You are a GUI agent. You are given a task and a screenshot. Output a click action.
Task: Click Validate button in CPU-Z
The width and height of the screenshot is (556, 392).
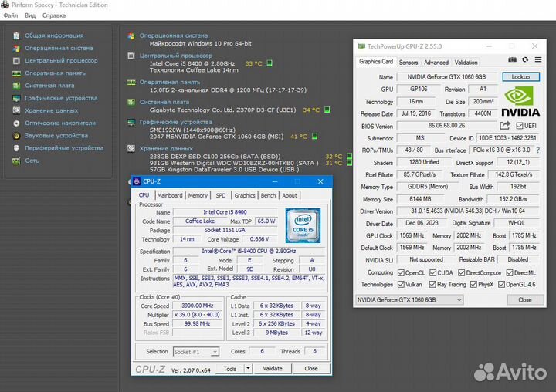point(273,368)
